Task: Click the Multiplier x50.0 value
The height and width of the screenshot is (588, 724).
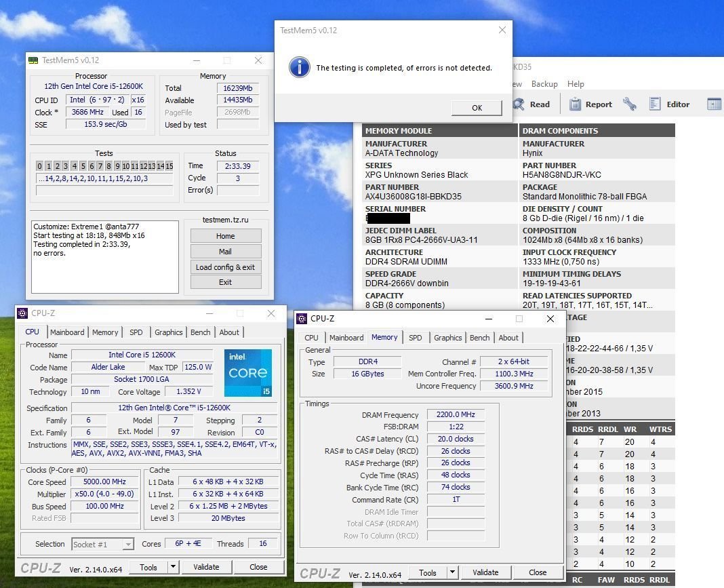Action: [104, 494]
